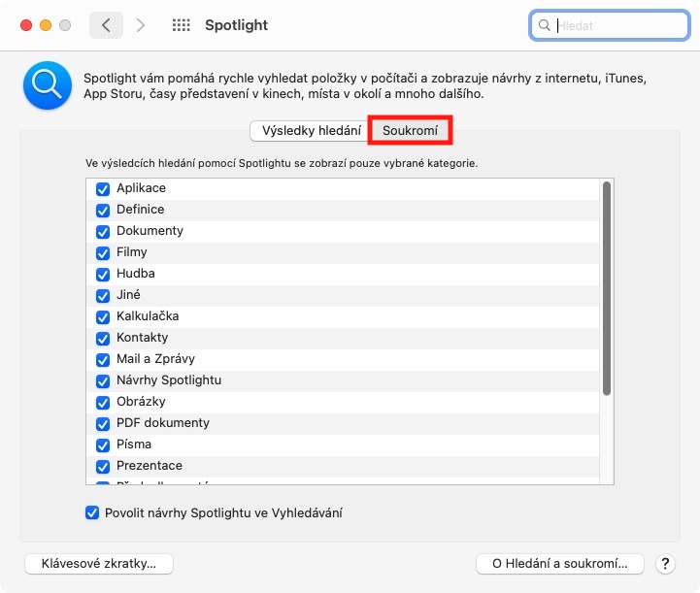Image resolution: width=700 pixels, height=593 pixels.
Task: Uncheck the Mail a Zprávy checkbox
Action: 103,360
